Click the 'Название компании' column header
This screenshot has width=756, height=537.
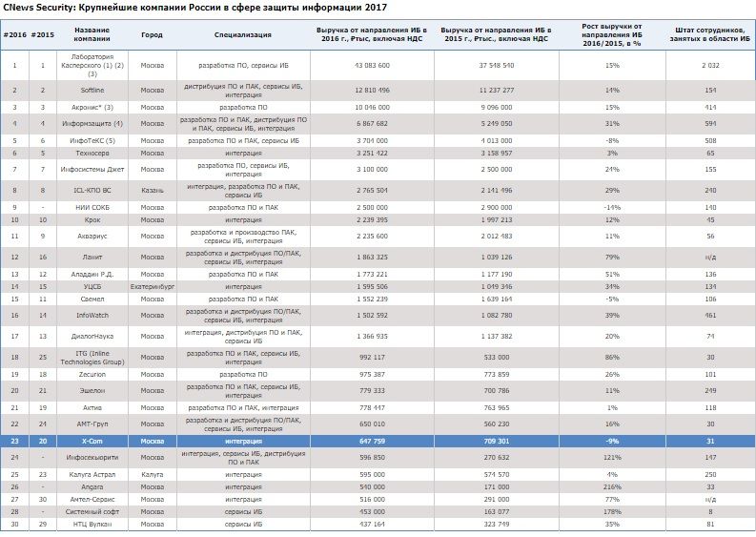point(92,34)
